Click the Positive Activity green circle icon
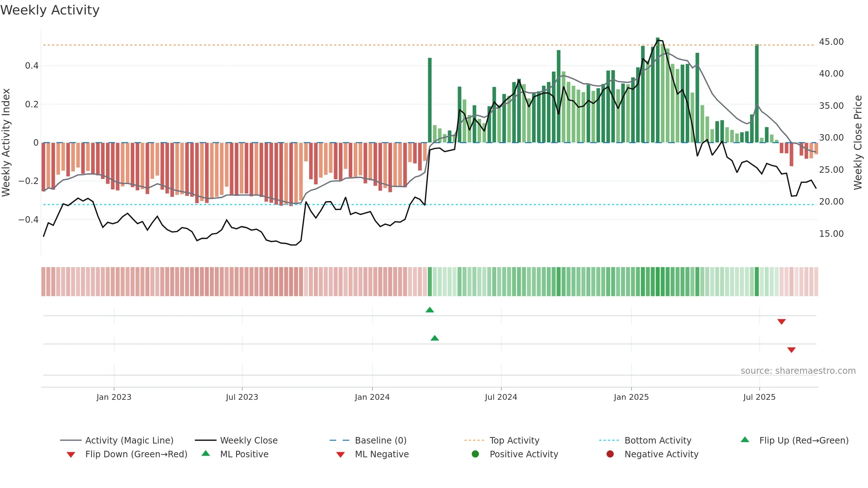Viewport: 868px width, 488px height. [475, 454]
